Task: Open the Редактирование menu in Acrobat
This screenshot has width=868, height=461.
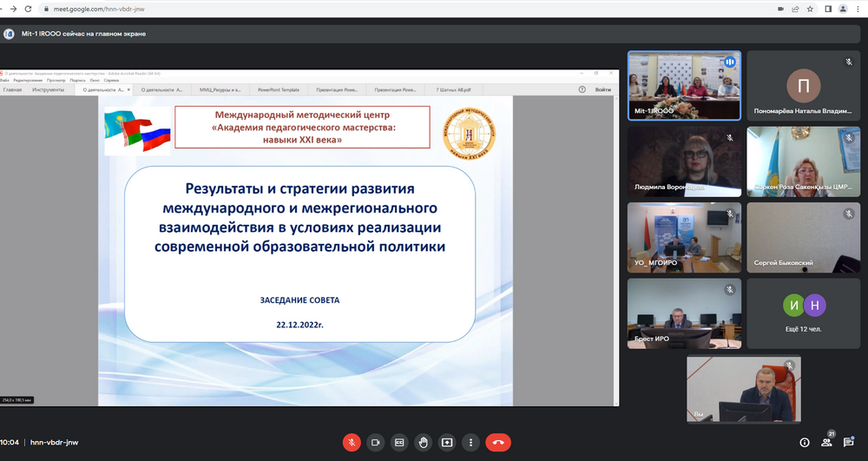Action: click(28, 80)
